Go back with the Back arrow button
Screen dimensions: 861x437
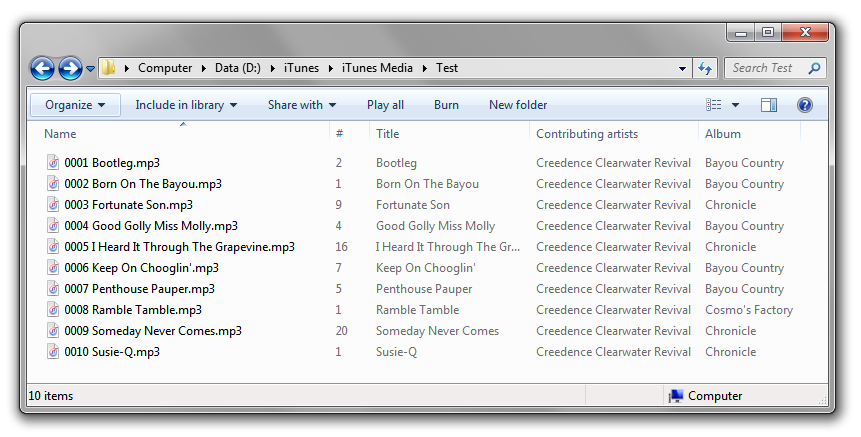click(x=42, y=69)
